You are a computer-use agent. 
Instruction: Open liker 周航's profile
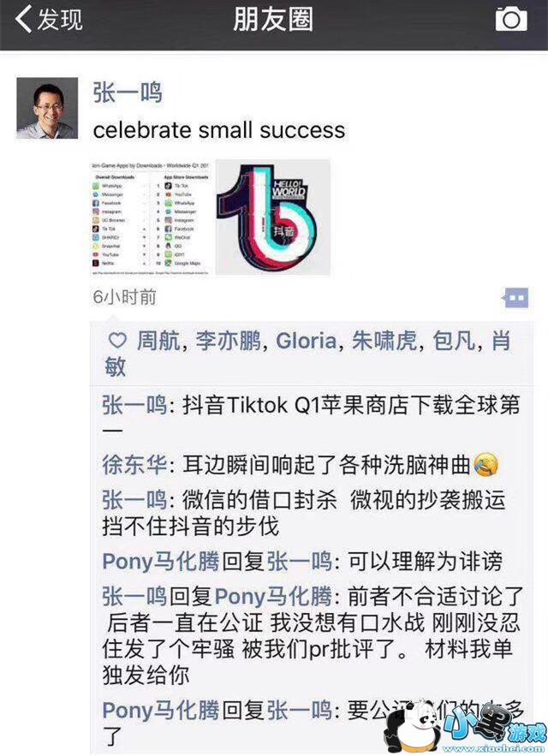click(158, 341)
